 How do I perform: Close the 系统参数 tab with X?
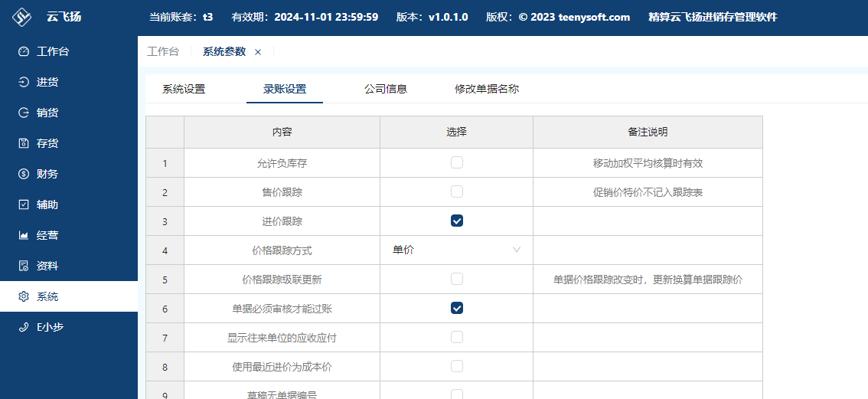tap(257, 52)
